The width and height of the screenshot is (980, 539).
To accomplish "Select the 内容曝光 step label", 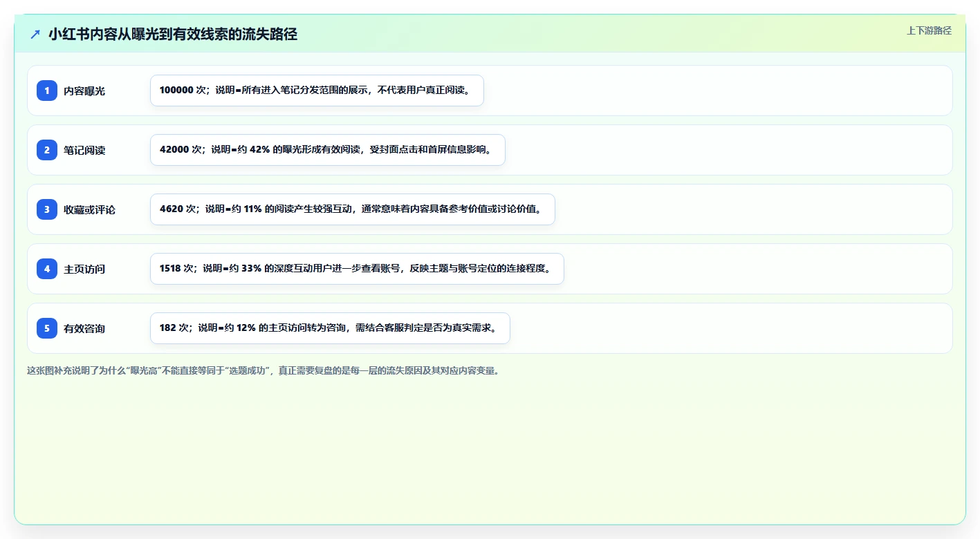I will point(84,91).
